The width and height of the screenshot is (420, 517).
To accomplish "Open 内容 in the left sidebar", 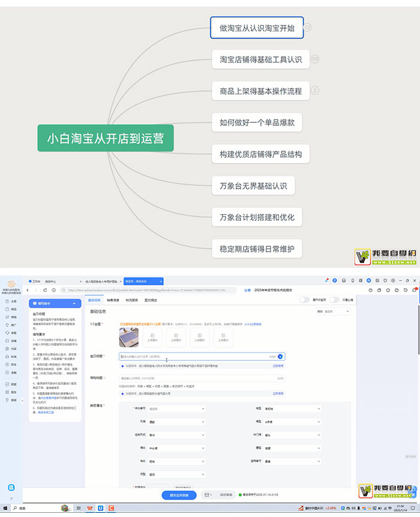I will pos(11,349).
